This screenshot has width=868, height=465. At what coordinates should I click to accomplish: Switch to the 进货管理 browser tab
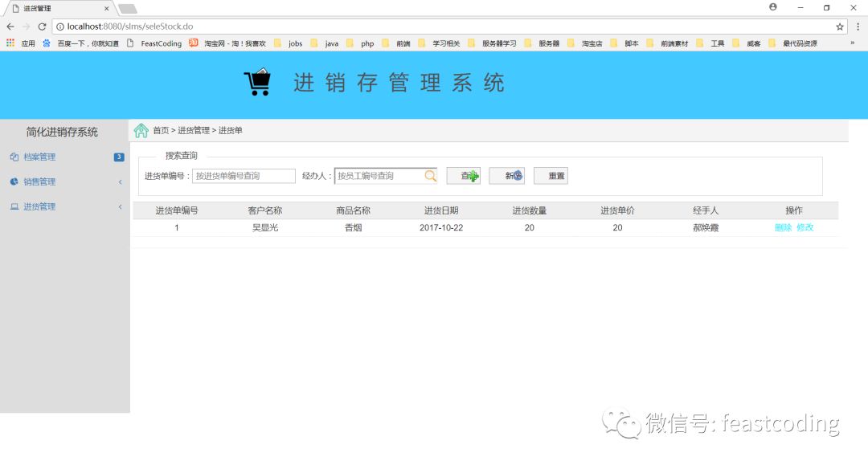pos(58,8)
